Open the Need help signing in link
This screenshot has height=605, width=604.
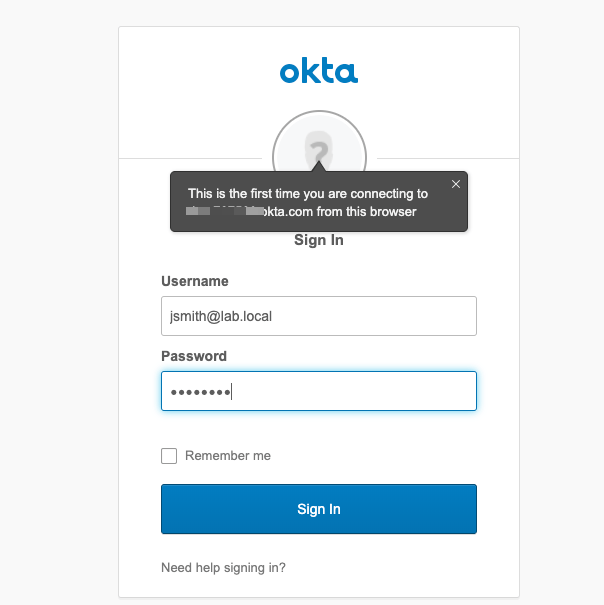pos(223,568)
